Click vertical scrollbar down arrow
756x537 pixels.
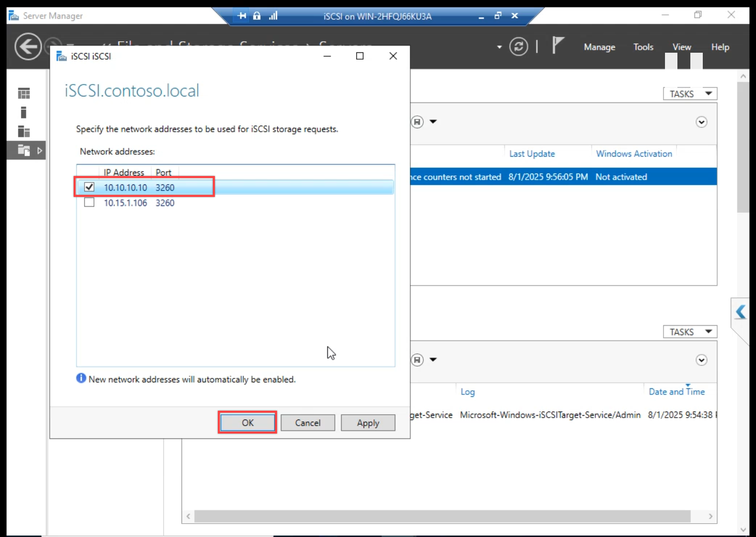[x=743, y=530]
